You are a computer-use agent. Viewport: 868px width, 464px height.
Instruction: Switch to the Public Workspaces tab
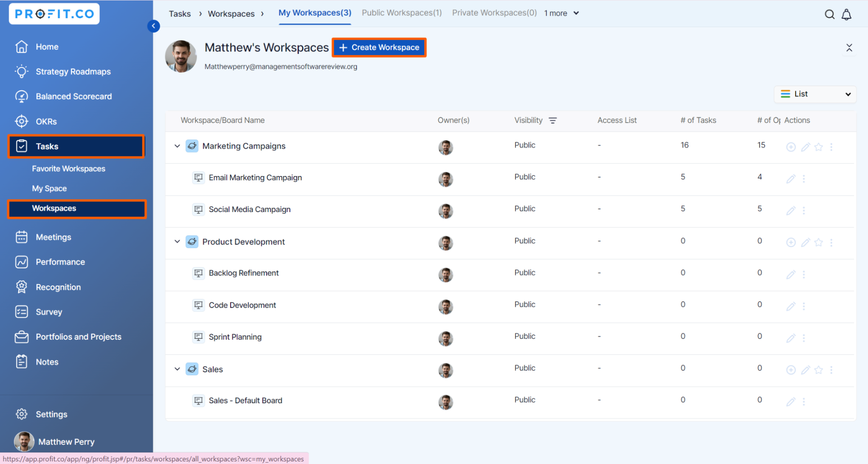pos(401,13)
